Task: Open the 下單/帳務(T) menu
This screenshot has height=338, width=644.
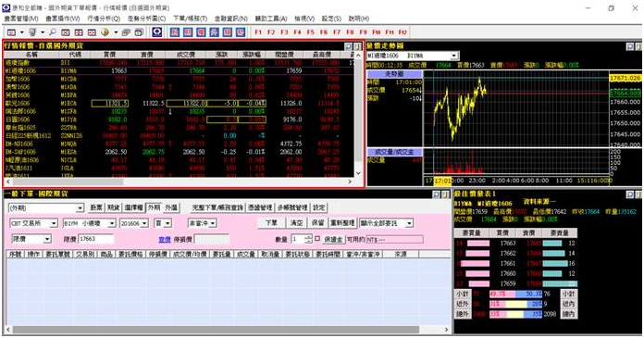Action: pos(190,19)
